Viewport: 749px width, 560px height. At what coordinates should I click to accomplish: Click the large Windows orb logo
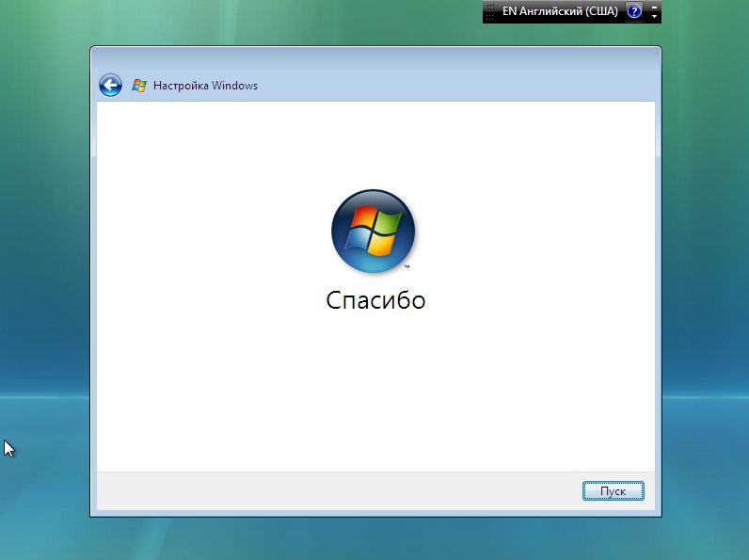pyautogui.click(x=373, y=231)
